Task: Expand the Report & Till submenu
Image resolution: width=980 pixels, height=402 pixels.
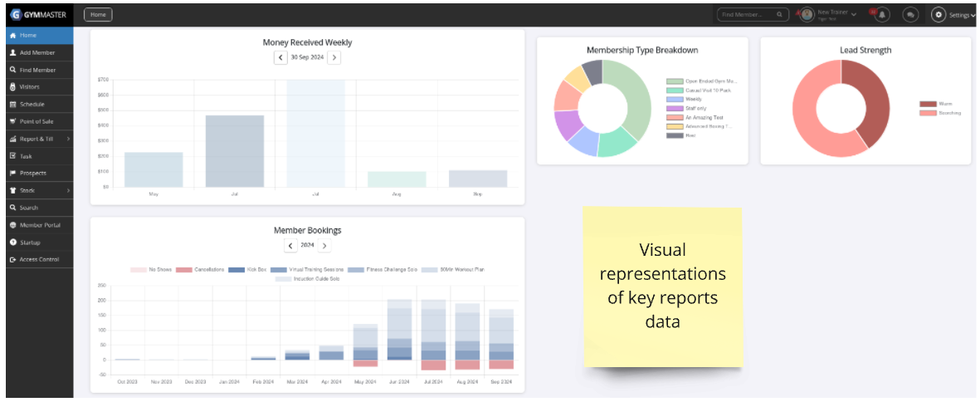Action: click(x=67, y=139)
